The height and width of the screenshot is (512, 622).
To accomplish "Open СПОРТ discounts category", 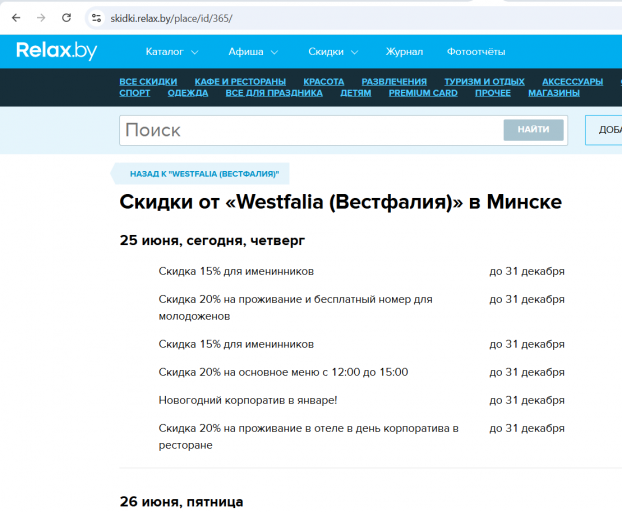I will click(134, 93).
